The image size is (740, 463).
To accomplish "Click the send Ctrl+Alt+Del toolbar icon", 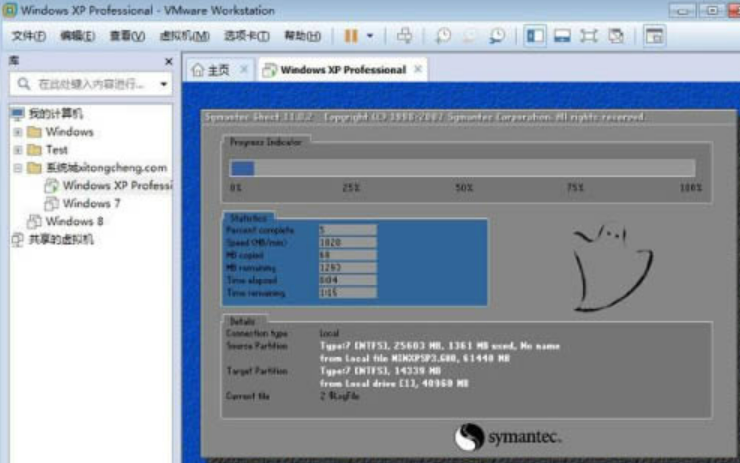I will [404, 36].
